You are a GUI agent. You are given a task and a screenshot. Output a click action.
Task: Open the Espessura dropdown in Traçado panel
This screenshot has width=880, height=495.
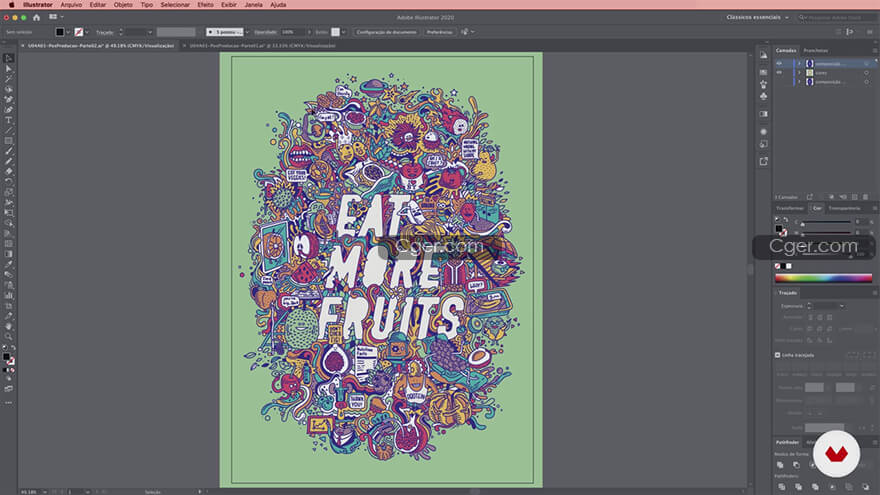tap(841, 306)
